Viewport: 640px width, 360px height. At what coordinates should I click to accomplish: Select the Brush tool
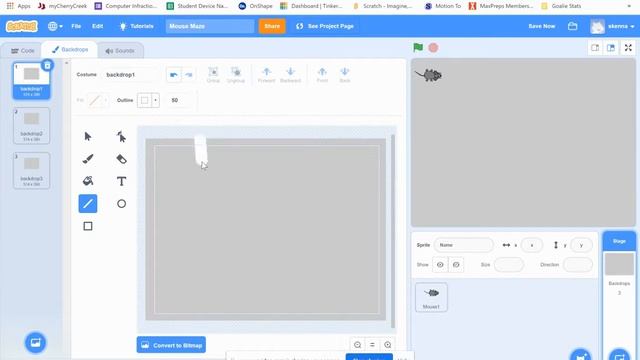pyautogui.click(x=88, y=159)
